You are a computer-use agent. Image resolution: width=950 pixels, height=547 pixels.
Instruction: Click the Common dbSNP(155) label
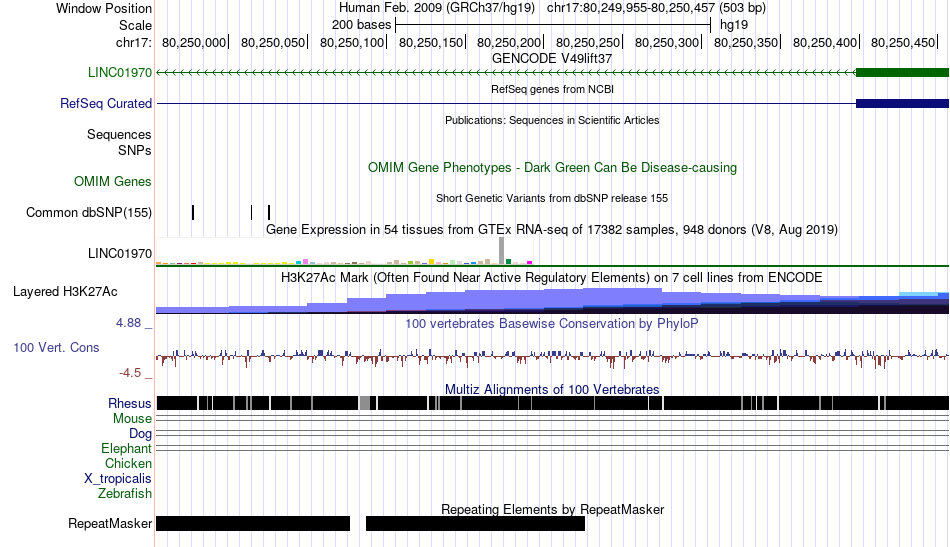click(x=89, y=212)
